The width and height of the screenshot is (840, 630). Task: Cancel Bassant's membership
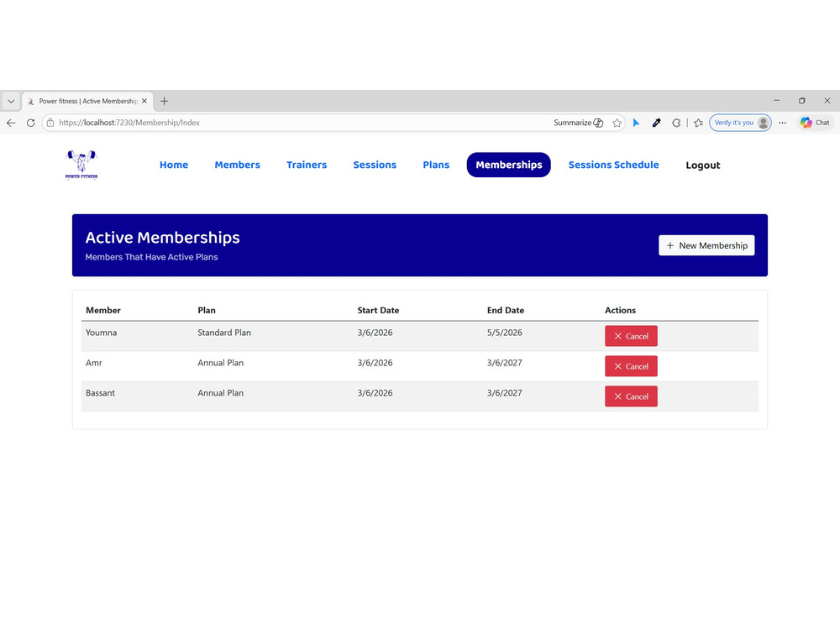631,396
